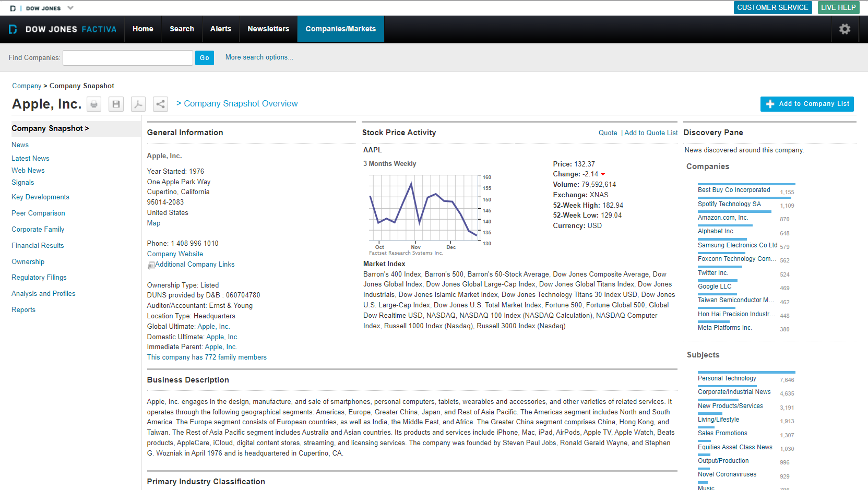
Task: Select Meta Platforms Inc. company
Action: (725, 328)
